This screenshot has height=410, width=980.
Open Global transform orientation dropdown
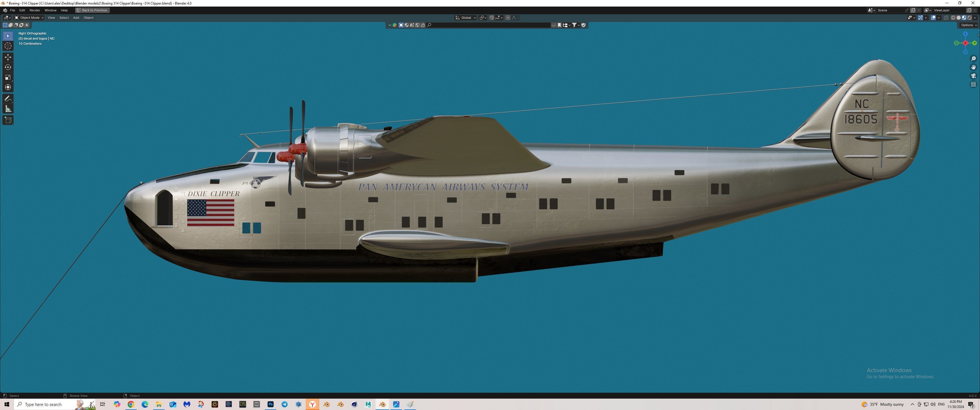pos(466,18)
